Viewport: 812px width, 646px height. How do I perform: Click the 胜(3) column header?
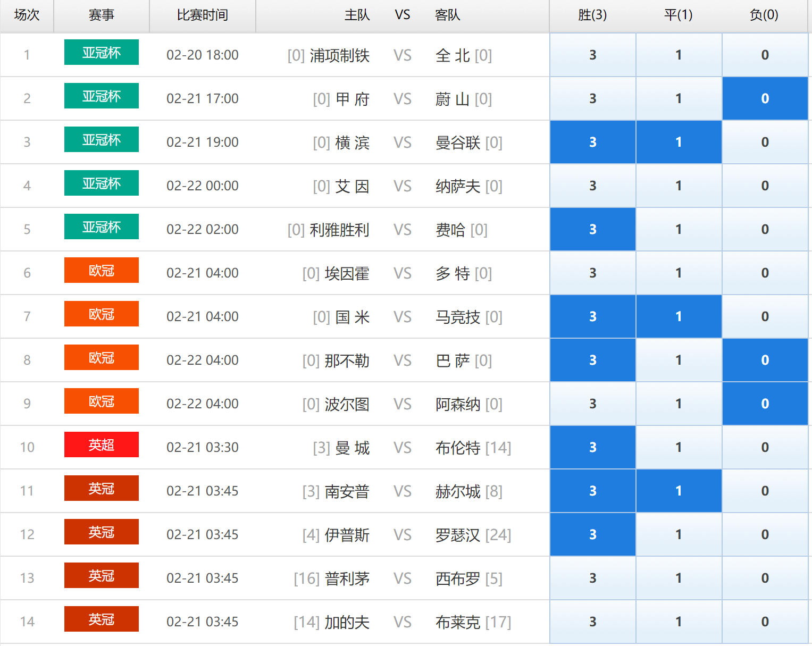[x=592, y=15]
